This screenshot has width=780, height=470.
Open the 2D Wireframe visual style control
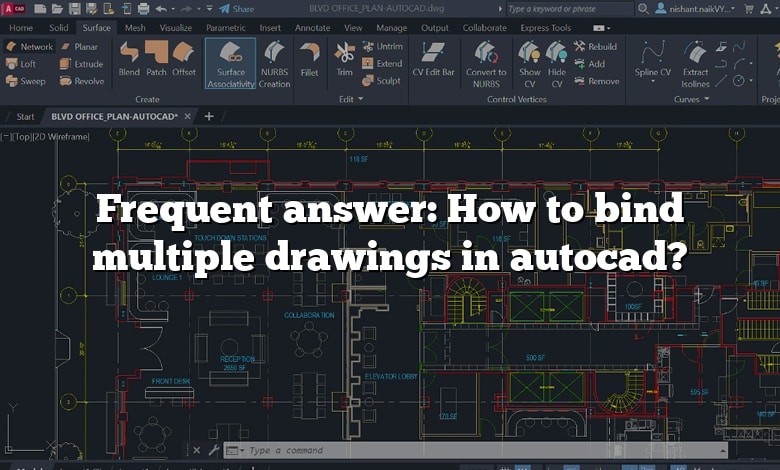click(61, 137)
